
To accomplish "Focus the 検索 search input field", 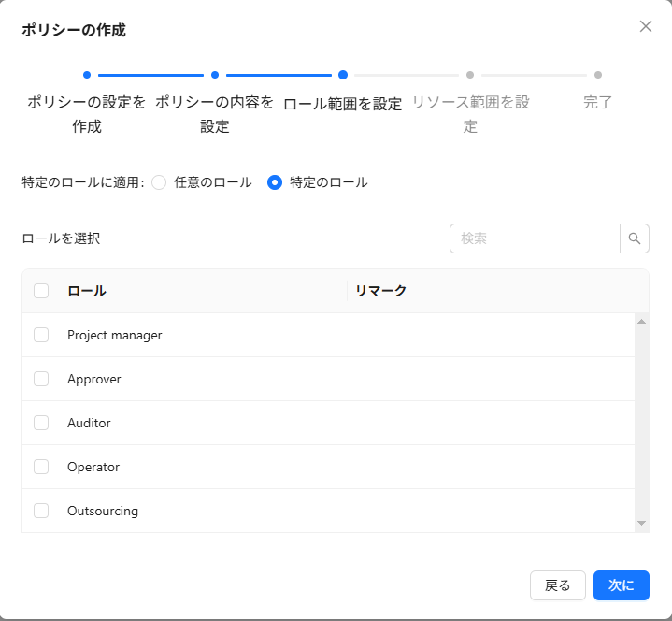I will coord(535,238).
